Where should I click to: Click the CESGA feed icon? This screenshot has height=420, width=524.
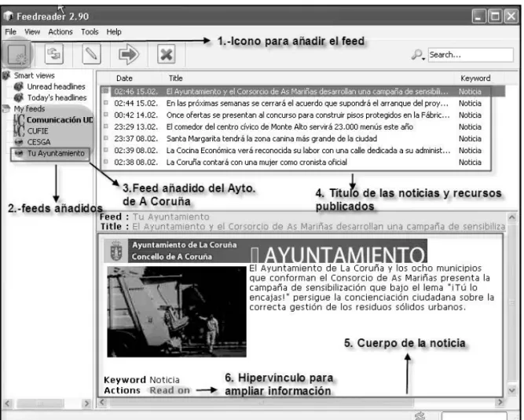pyautogui.click(x=19, y=142)
